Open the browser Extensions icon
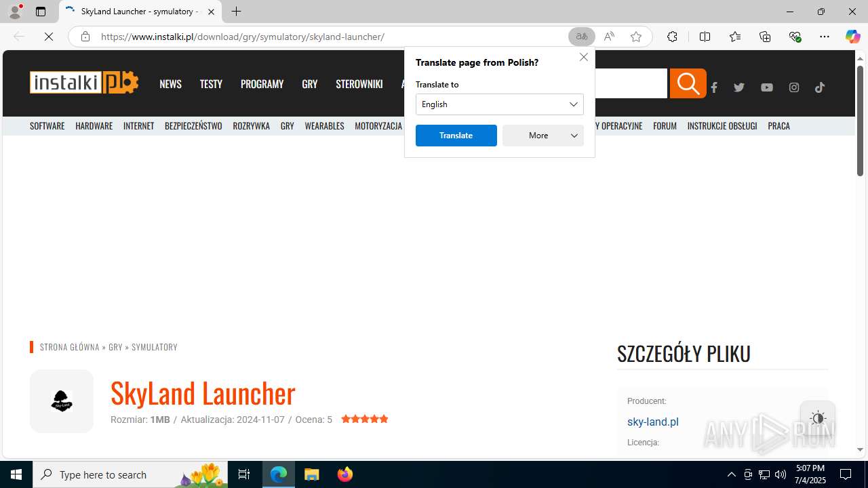Viewport: 868px width, 488px height. tap(672, 37)
